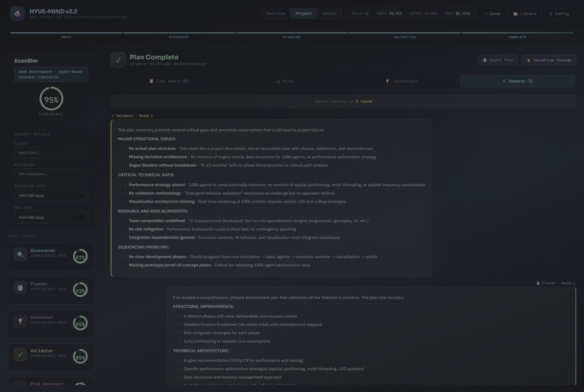Click the Plan Complete checkmark icon
Screen dimensions: 584x392
[x=118, y=60]
